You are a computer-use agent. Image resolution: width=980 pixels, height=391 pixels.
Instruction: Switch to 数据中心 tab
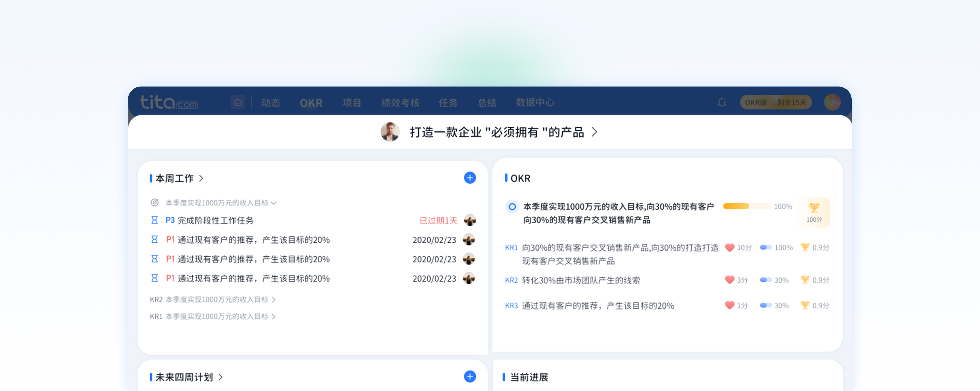click(x=535, y=103)
